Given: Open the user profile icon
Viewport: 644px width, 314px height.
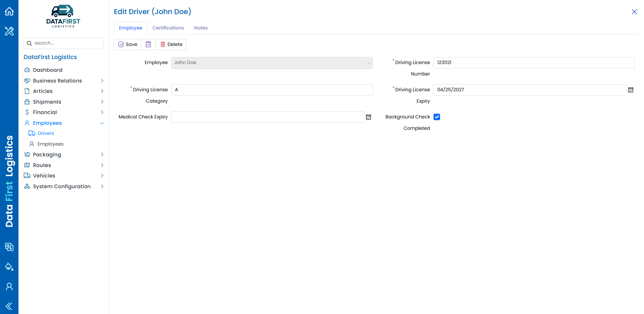Looking at the screenshot, I should 9,286.
